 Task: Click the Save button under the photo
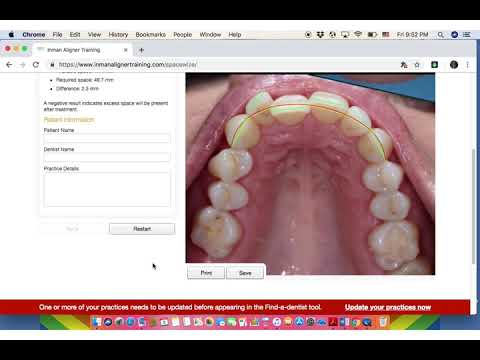pyautogui.click(x=245, y=273)
